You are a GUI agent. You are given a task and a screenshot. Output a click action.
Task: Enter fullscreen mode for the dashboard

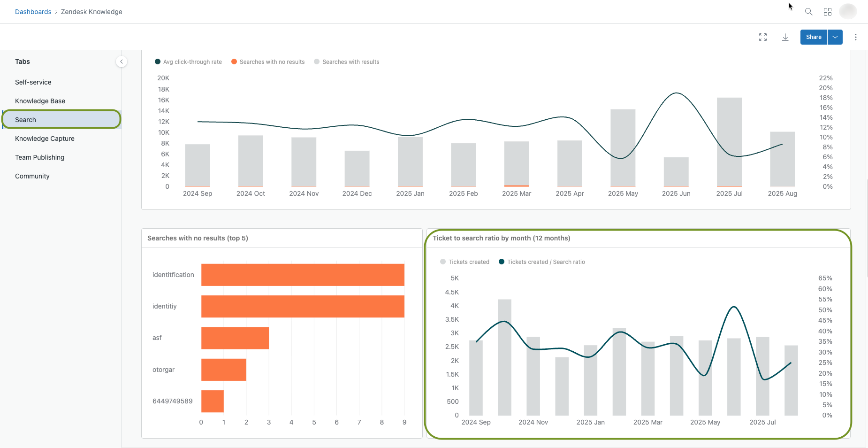coord(762,37)
